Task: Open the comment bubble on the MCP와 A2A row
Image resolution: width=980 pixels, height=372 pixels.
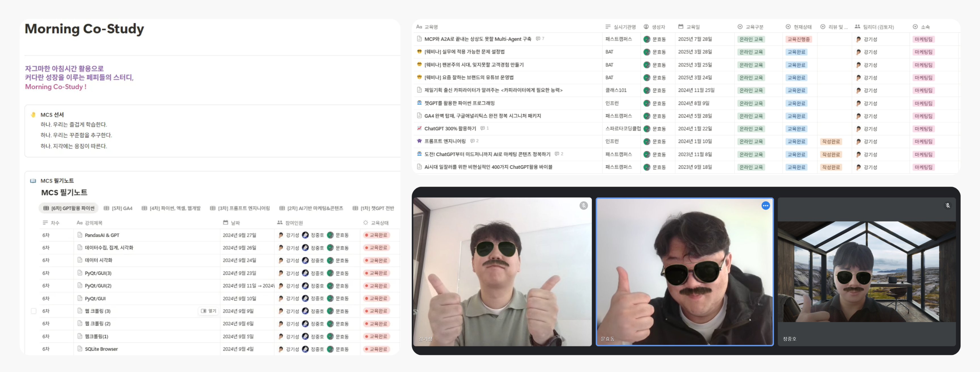Action: [538, 39]
